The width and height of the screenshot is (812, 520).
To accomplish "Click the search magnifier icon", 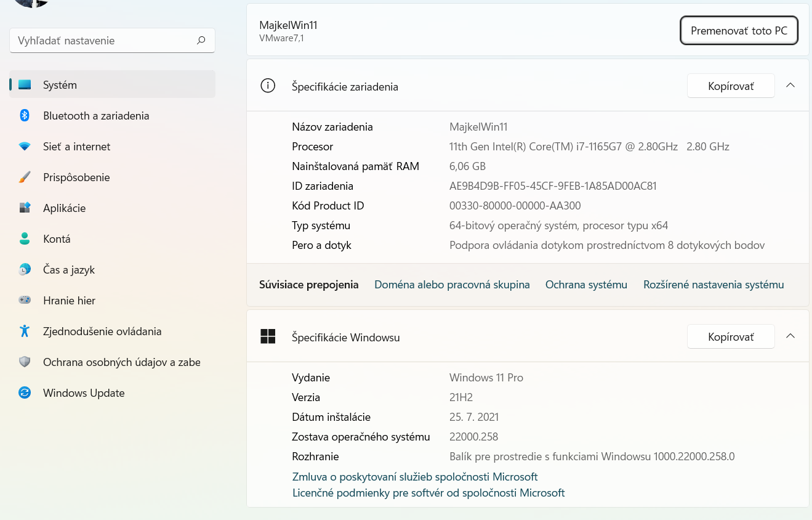I will pos(201,41).
